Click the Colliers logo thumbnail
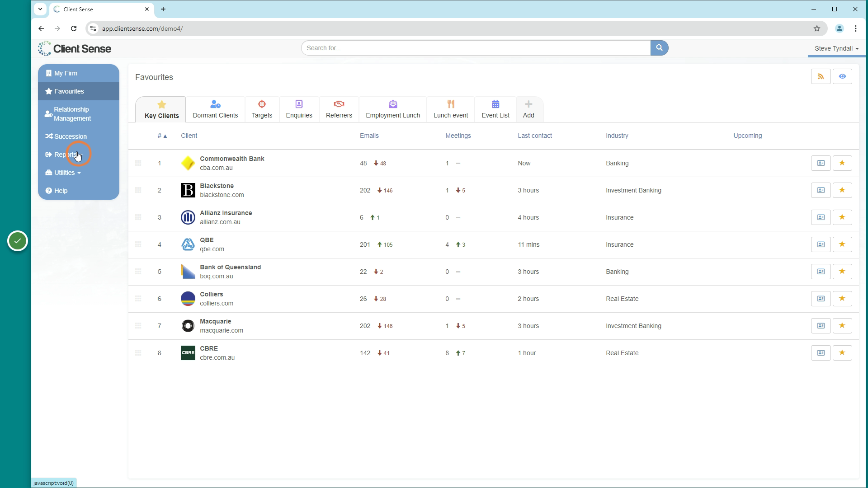Image resolution: width=868 pixels, height=488 pixels. click(x=188, y=299)
